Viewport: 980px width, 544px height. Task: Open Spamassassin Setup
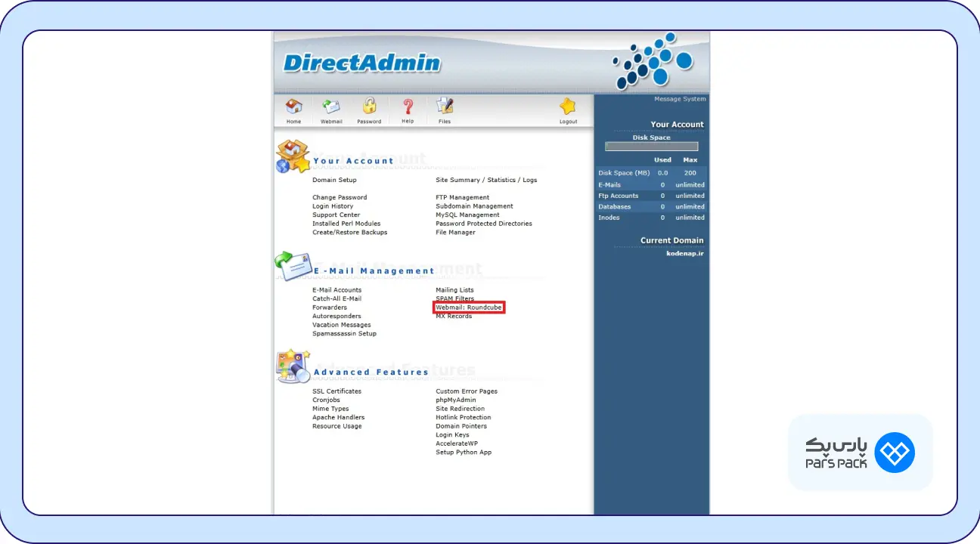(x=344, y=333)
